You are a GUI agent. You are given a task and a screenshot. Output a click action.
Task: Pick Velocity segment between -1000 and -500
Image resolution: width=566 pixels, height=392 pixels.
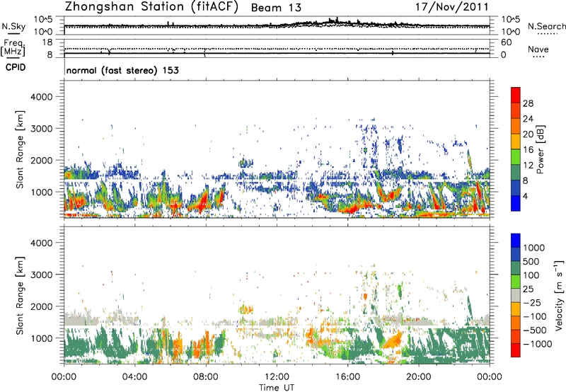(x=516, y=336)
